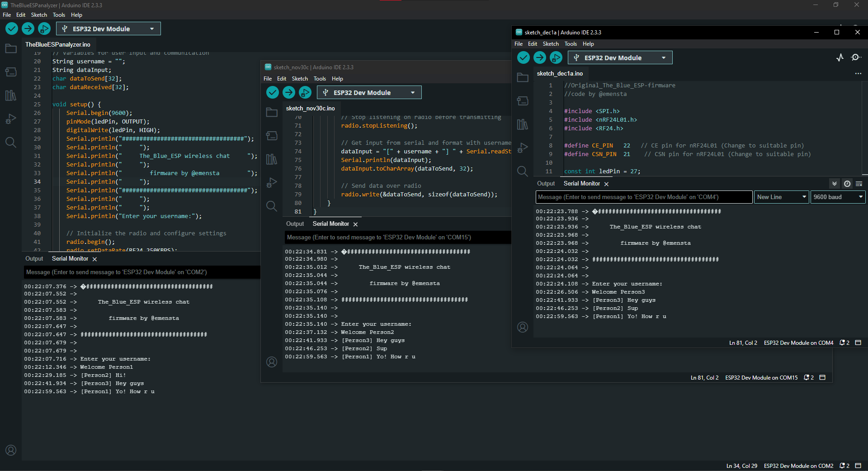Screen dimensions: 868x471
Task: Switch to Output tab in sketch_nov30c
Action: (295, 224)
